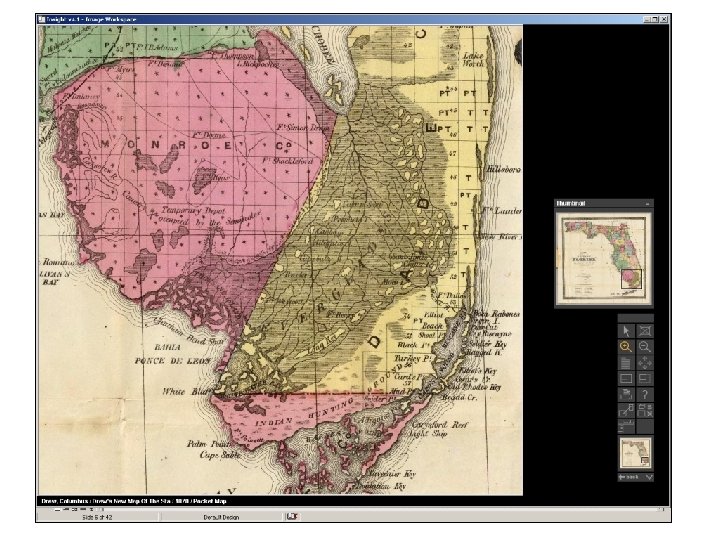
Task: Select the four-arrow pan tool
Action: [645, 363]
